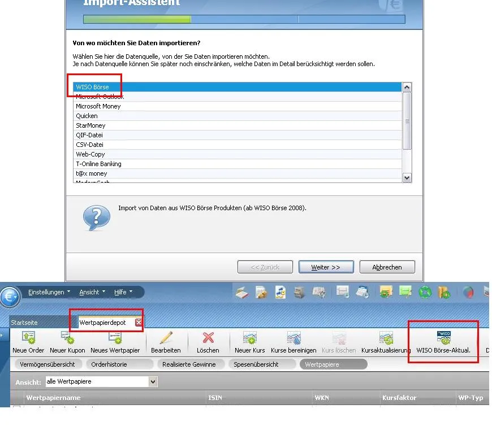
Task: Expand the Hilfe menu
Action: pos(123,292)
